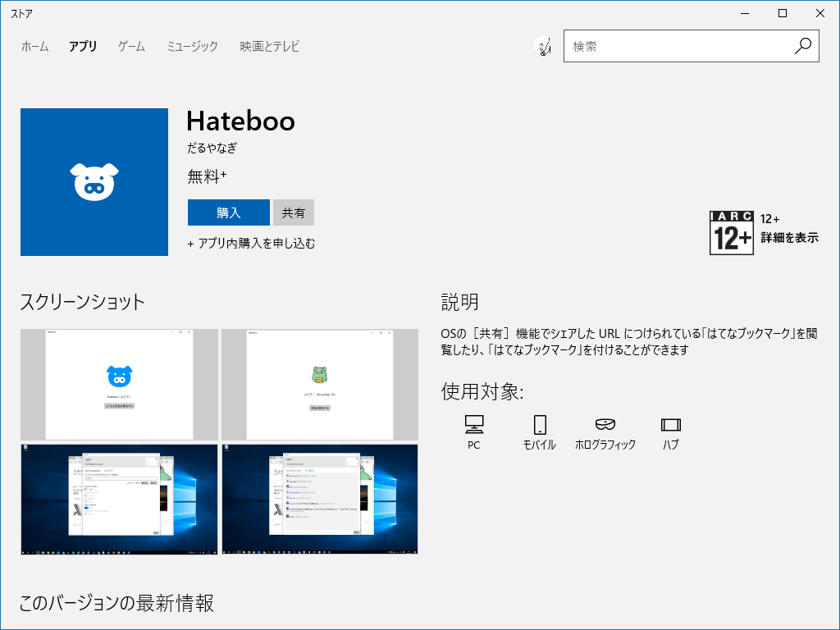Open the ホーム tab

(34, 47)
